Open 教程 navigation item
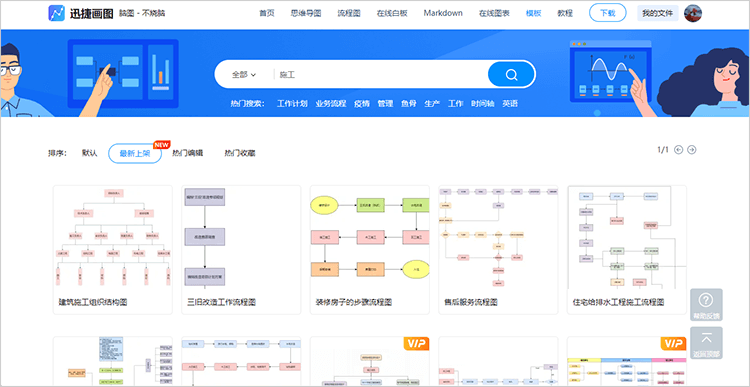 tap(565, 13)
